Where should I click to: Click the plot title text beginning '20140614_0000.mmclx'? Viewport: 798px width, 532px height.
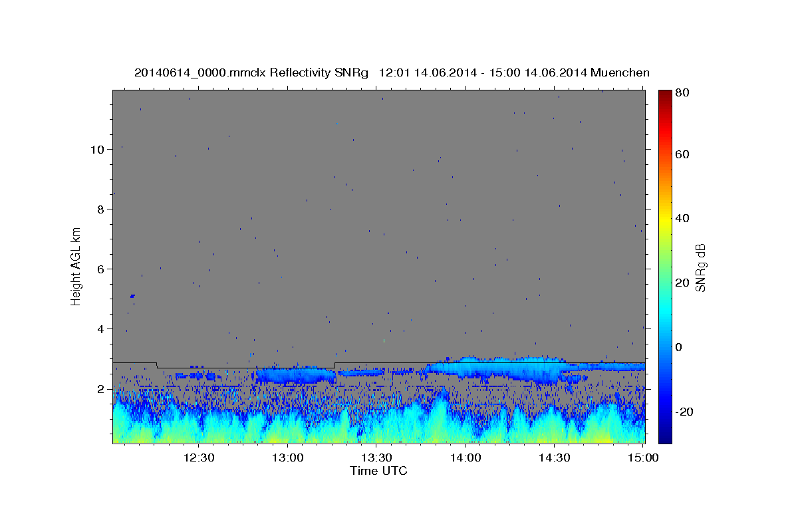tap(392, 72)
